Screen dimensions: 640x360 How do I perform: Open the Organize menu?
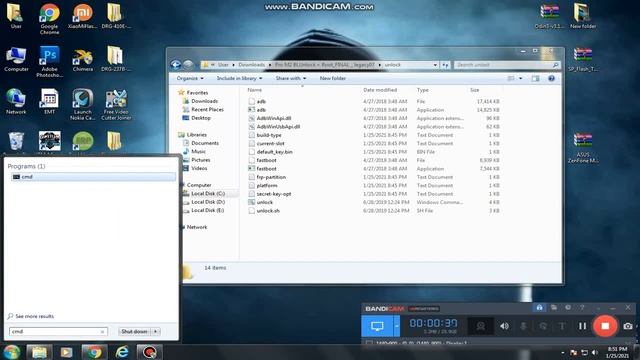[190, 78]
